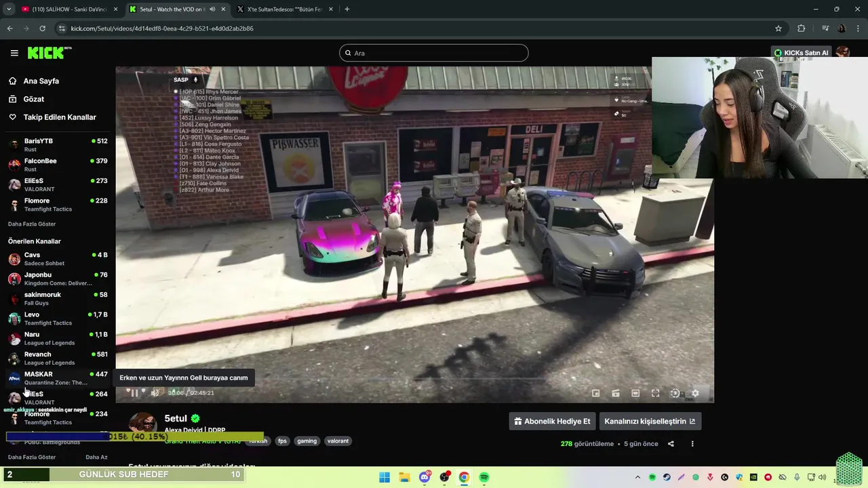
Task: Go to Ana Sayfa
Action: click(41, 81)
